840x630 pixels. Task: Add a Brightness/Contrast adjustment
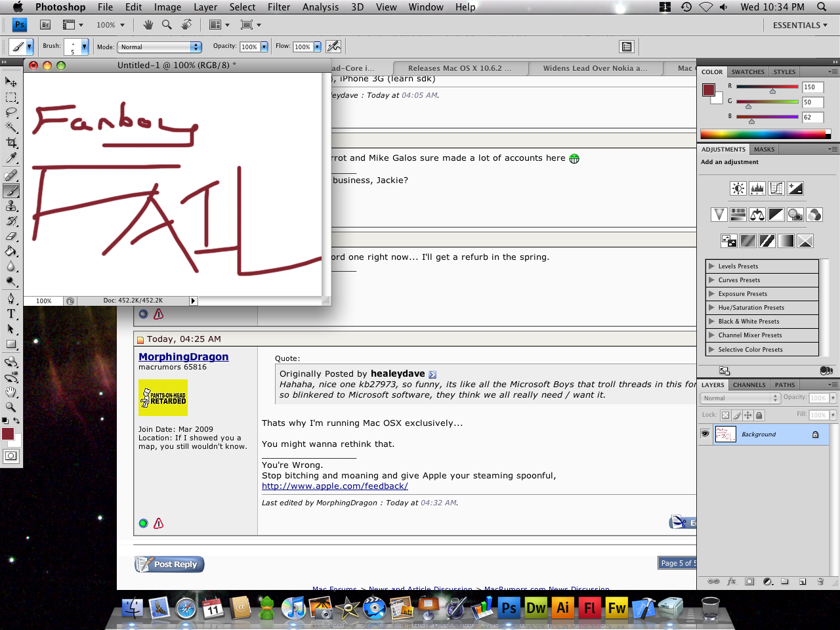[738, 188]
